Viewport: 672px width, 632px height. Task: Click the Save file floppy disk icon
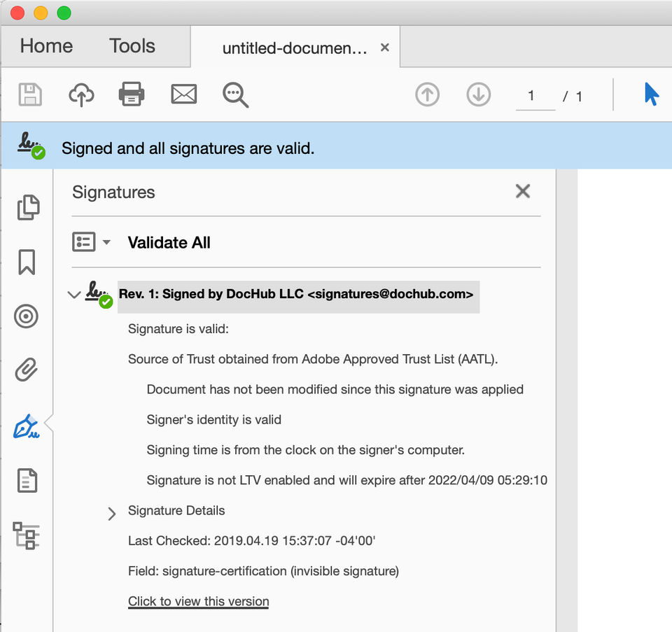tap(30, 94)
